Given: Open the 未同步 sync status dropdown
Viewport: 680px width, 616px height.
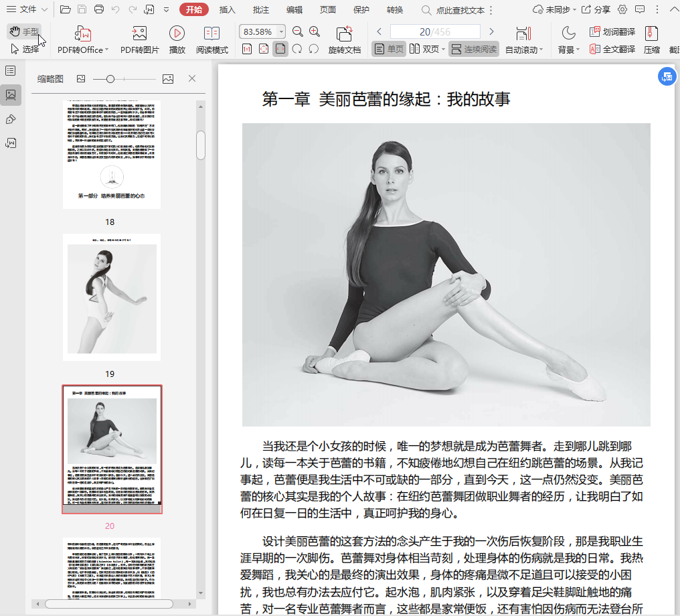Looking at the screenshot, I should click(x=554, y=9).
